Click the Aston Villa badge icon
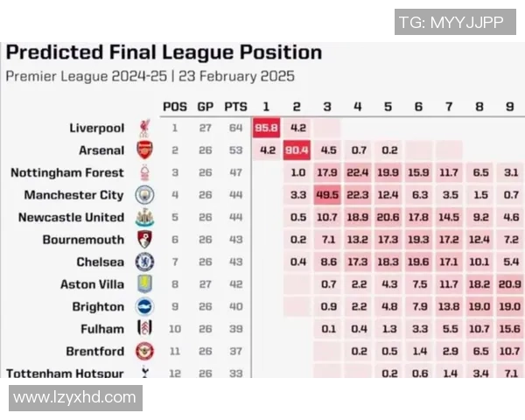 tap(144, 284)
